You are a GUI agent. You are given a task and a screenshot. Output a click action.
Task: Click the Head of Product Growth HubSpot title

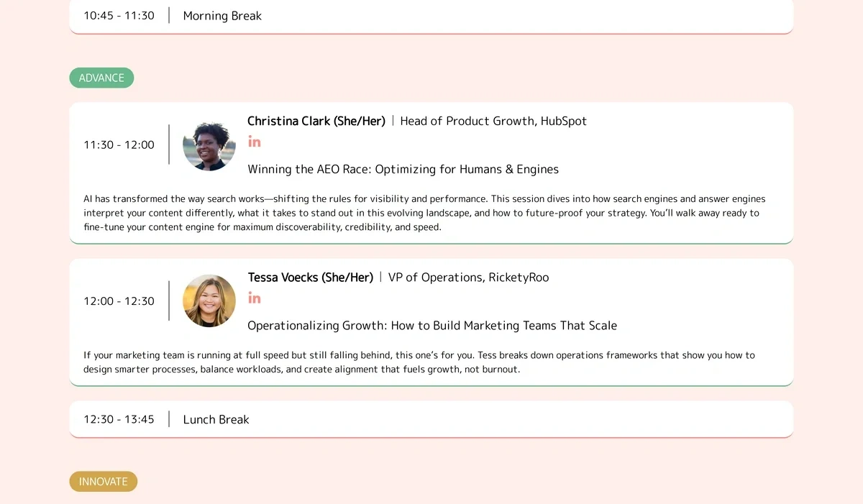(493, 121)
